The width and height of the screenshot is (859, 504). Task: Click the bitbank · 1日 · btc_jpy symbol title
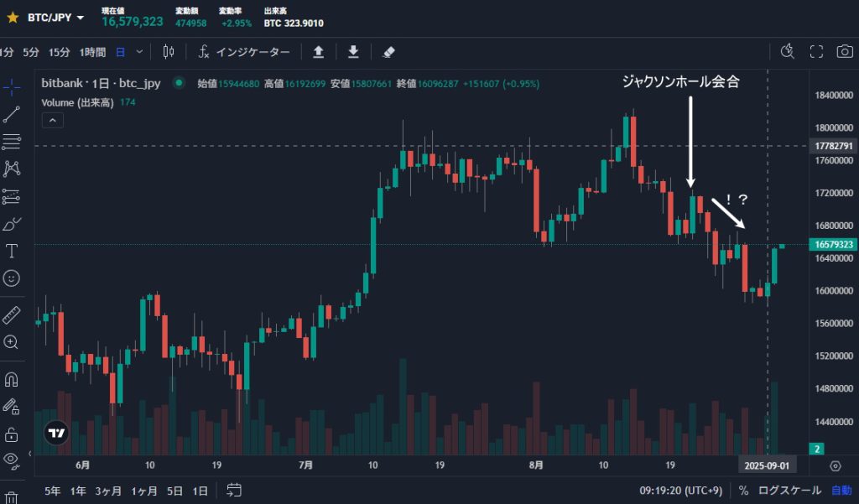click(101, 83)
